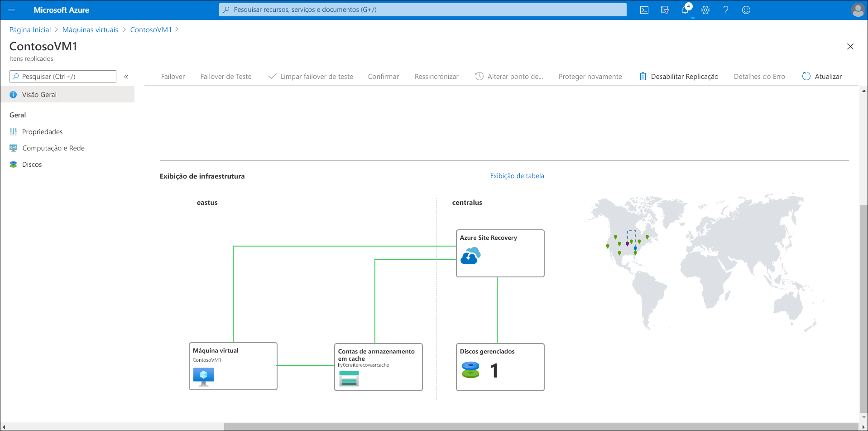The image size is (868, 431).
Task: Click the Azure Site Recovery box
Action: (500, 253)
